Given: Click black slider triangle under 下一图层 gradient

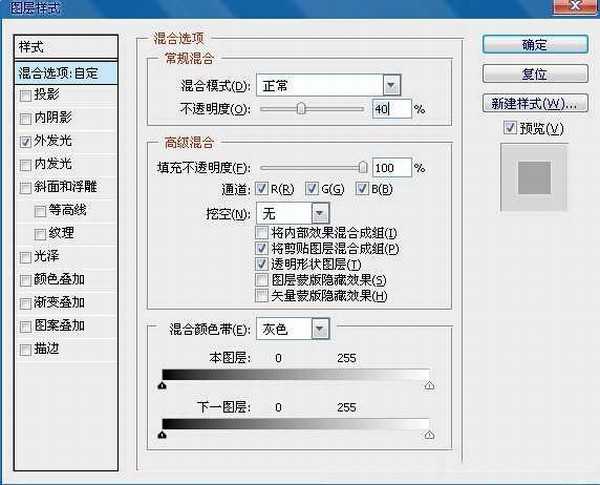Looking at the screenshot, I should click(162, 435).
